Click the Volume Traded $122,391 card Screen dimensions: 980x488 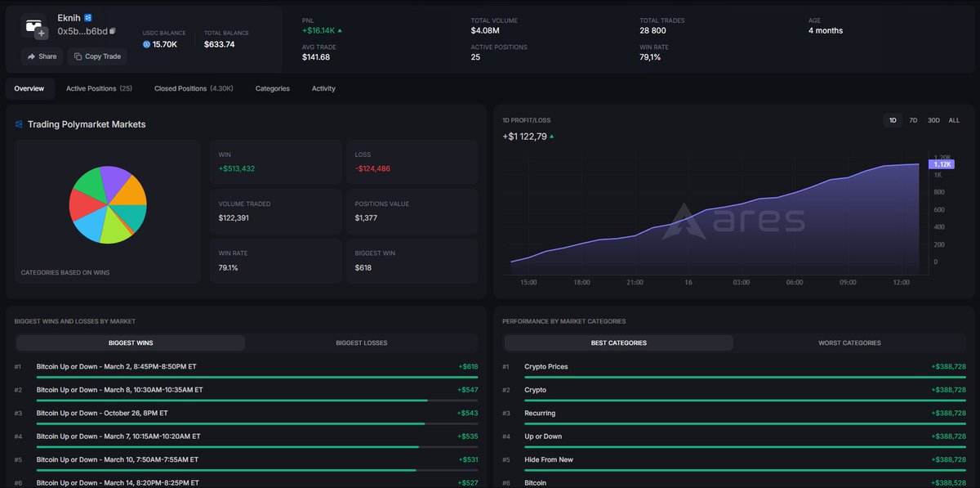(x=276, y=211)
